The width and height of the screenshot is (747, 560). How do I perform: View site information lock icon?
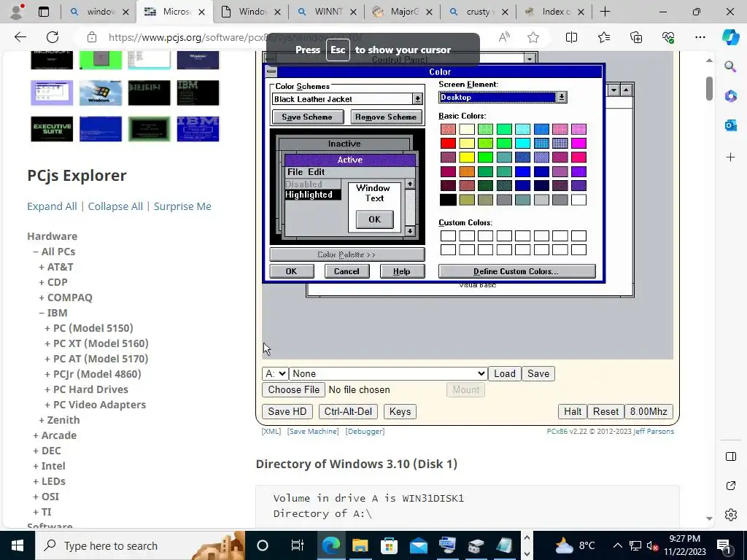pyautogui.click(x=92, y=37)
